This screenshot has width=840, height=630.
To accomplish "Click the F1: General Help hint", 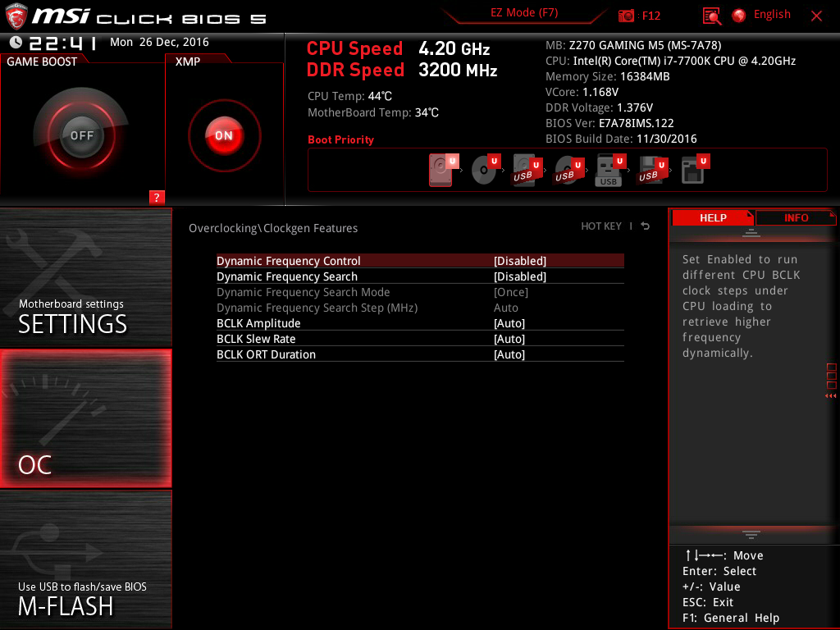I will click(x=731, y=618).
